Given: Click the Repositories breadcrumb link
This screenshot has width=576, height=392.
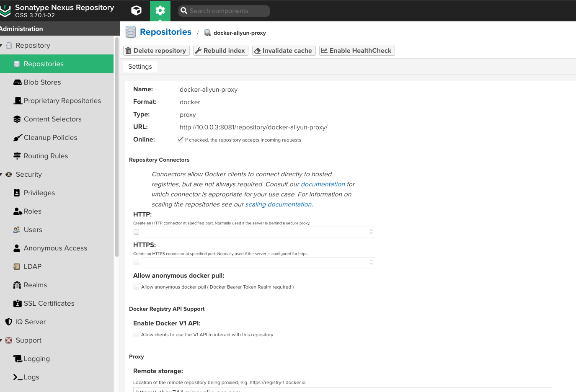Looking at the screenshot, I should coord(165,32).
